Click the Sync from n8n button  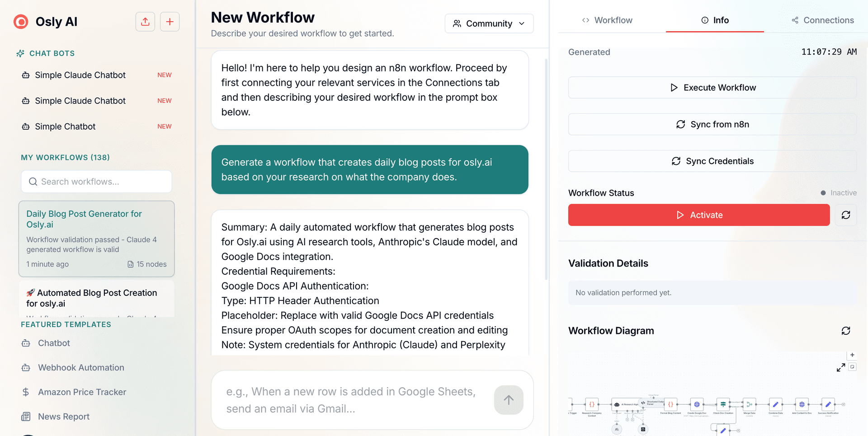tap(712, 124)
